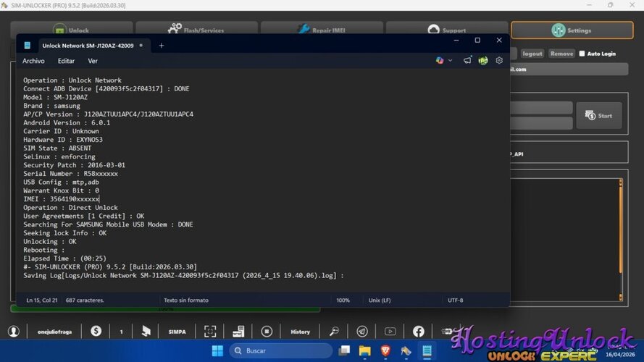Image resolution: width=644 pixels, height=362 pixels.
Task: Click the green account avatar in Notepad
Action: click(483, 61)
